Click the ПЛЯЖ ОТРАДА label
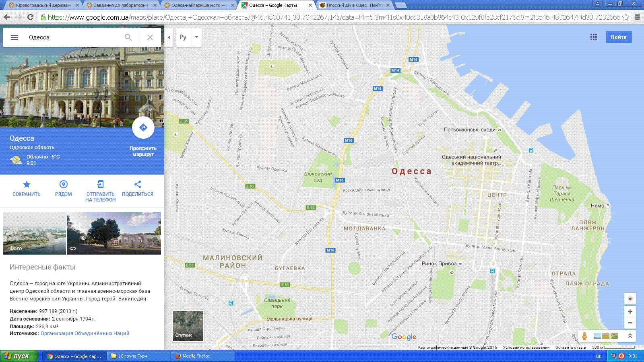This screenshot has height=362, width=644. [587, 284]
